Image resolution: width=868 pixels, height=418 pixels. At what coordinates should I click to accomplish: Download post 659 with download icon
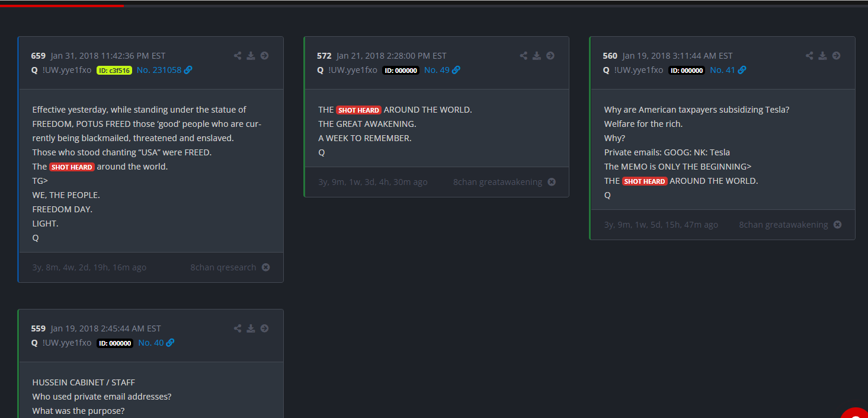coord(251,56)
